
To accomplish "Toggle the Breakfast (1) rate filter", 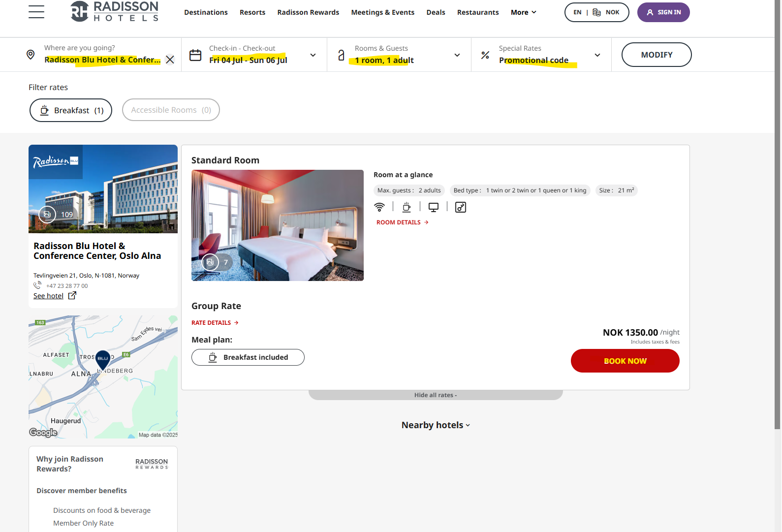I will 71,110.
